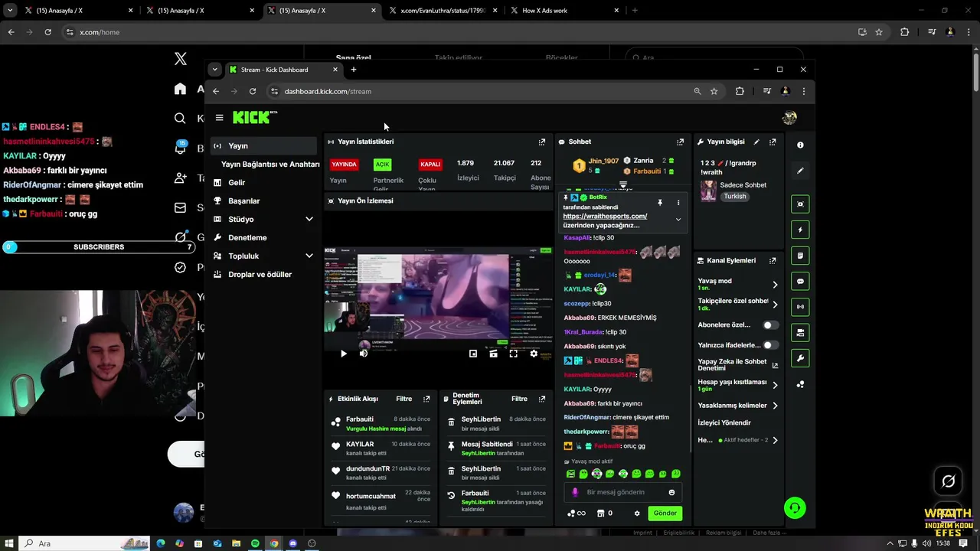Toggle the Abonelere özel switch

770,325
